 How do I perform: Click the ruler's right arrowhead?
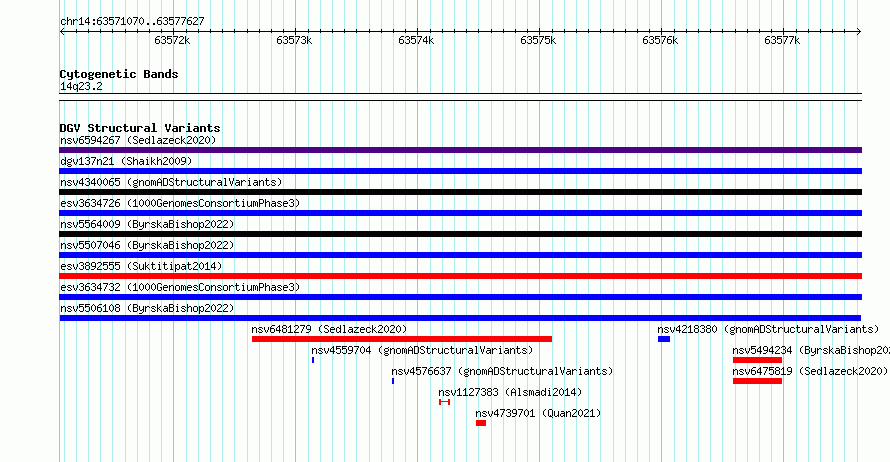pyautogui.click(x=859, y=32)
